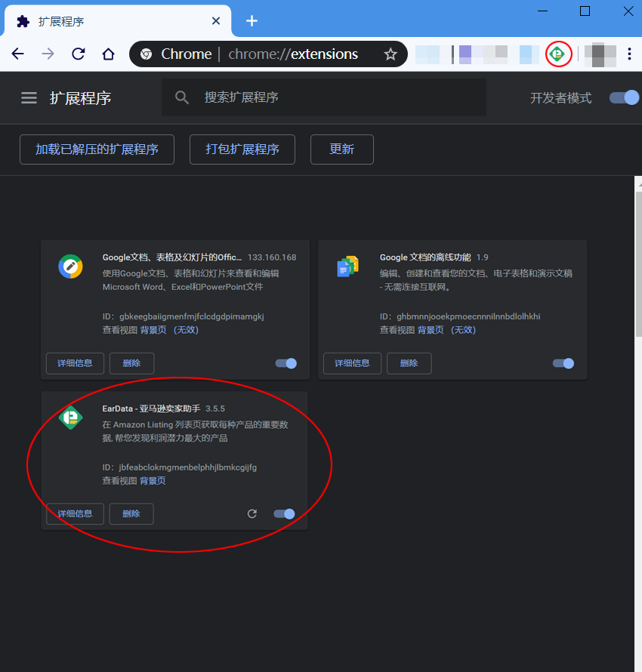Click the EarData version 3.5.5 text
The image size is (642, 672).
tap(215, 408)
